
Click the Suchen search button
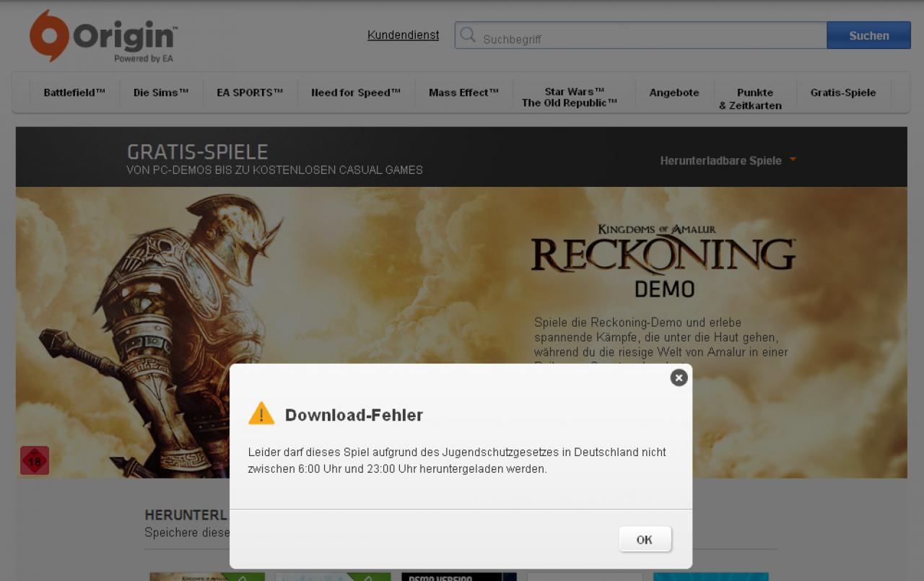868,35
